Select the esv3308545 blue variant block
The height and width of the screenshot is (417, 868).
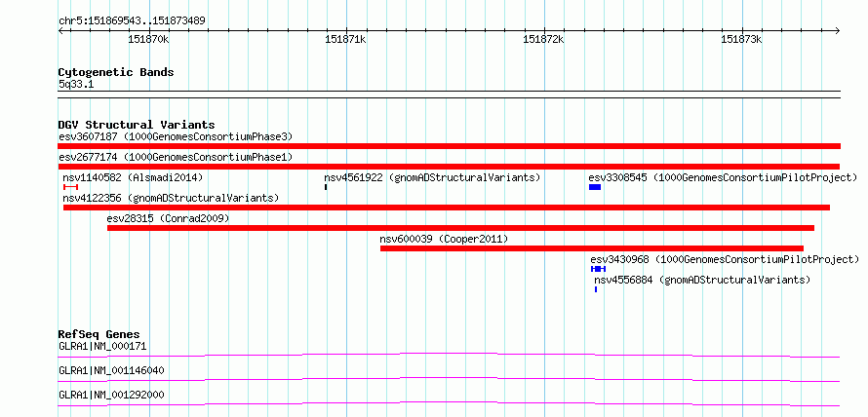[595, 187]
